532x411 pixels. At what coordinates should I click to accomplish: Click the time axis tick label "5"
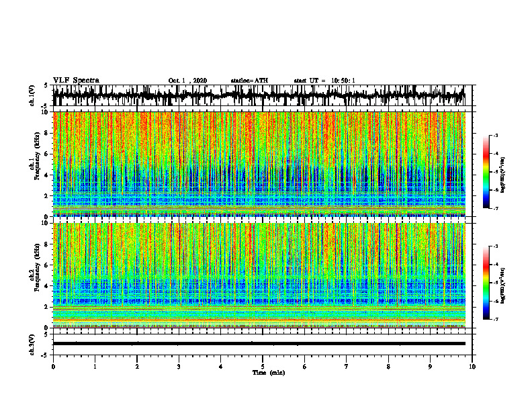(x=263, y=367)
